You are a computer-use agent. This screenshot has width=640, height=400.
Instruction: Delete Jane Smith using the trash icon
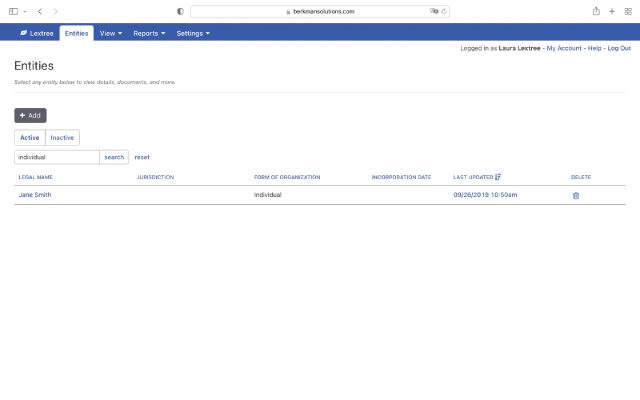coord(576,196)
